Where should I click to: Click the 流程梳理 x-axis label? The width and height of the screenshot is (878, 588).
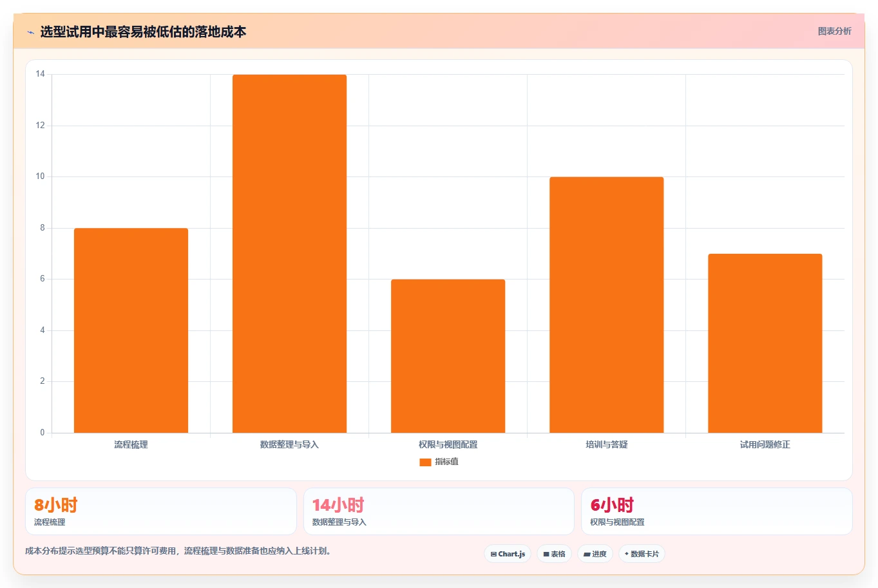(x=131, y=444)
